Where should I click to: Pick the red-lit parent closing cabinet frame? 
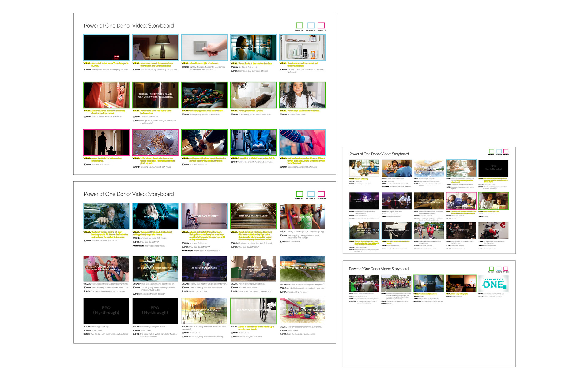[106, 95]
